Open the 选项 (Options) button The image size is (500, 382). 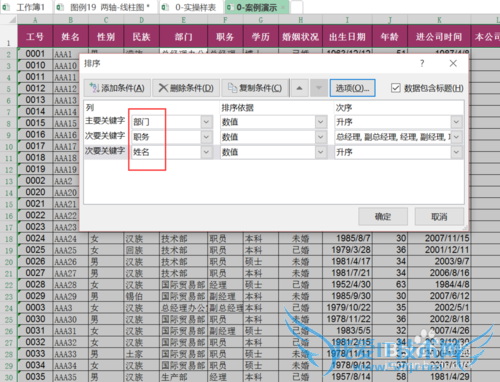(x=352, y=88)
